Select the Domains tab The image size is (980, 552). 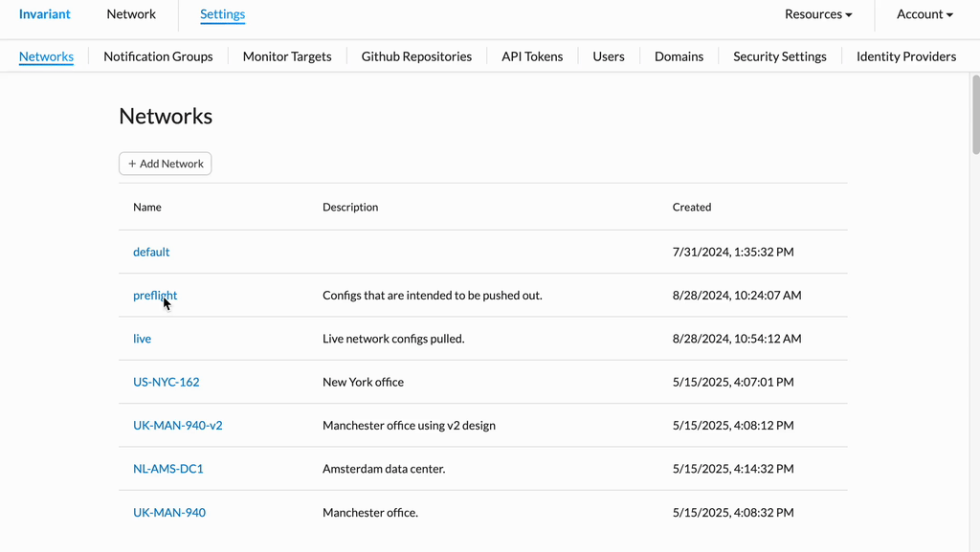coord(679,56)
